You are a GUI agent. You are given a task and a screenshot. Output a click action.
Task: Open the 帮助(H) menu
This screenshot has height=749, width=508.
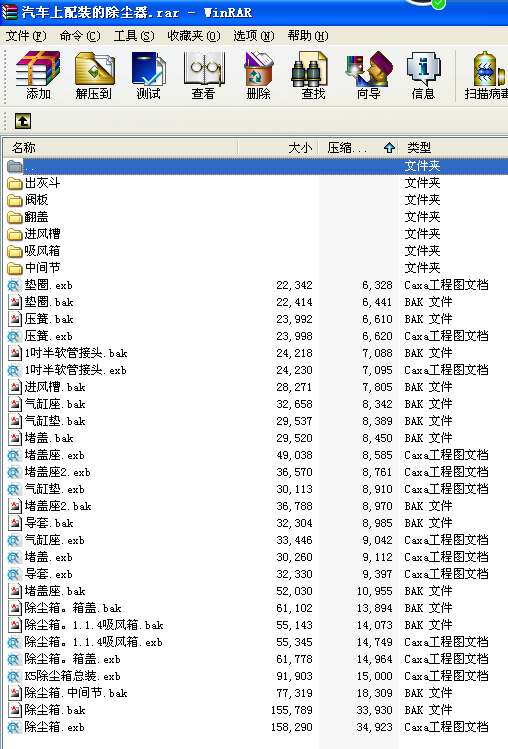pos(308,36)
